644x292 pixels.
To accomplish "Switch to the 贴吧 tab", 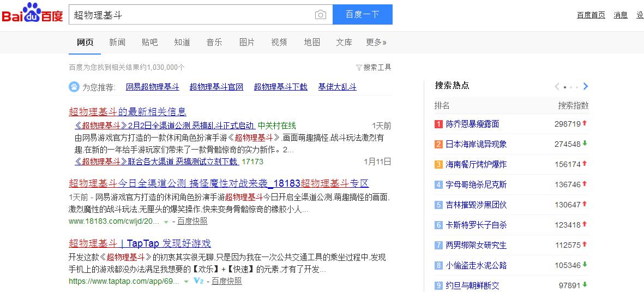I will [x=149, y=42].
